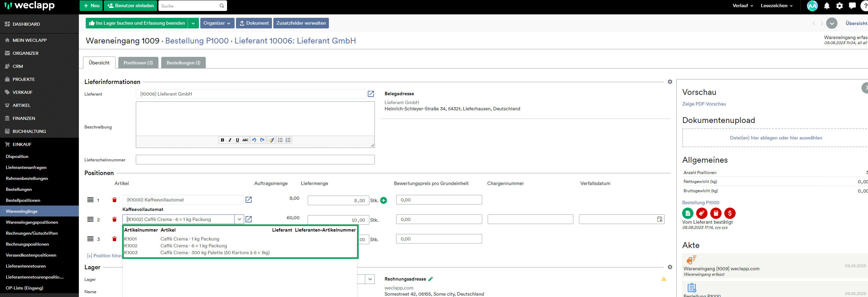Click the green document status icon for Bestellung P1000
868x297 pixels.
pos(688,213)
